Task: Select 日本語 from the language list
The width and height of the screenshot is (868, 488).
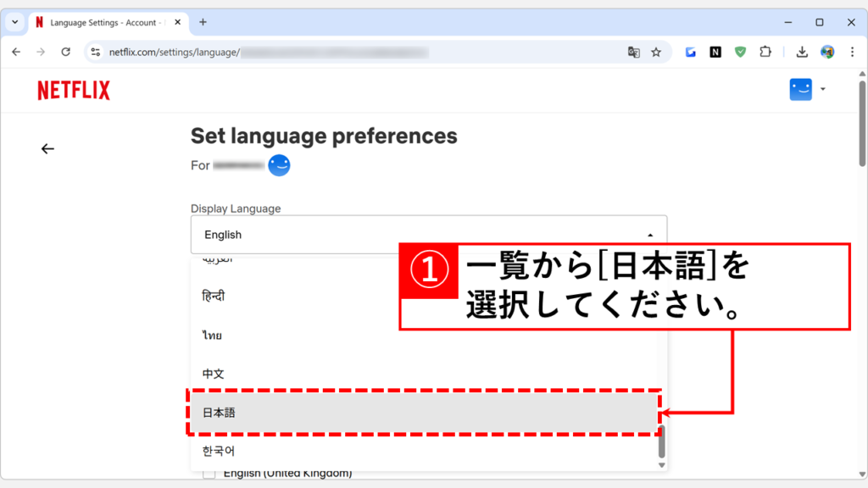Action: pyautogui.click(x=424, y=413)
